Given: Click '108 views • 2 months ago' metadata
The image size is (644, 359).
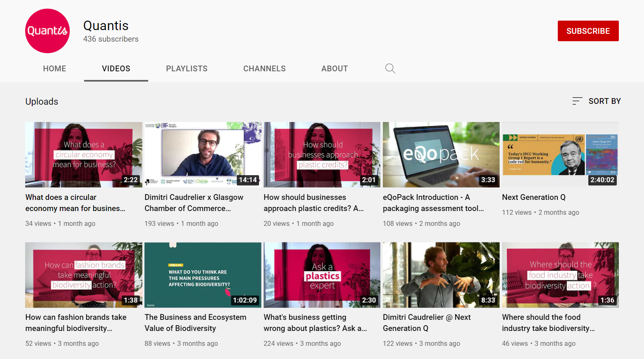Looking at the screenshot, I should [x=421, y=223].
